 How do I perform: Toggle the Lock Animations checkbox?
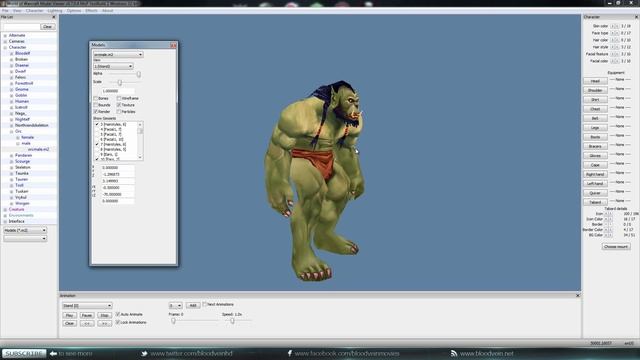click(118, 322)
